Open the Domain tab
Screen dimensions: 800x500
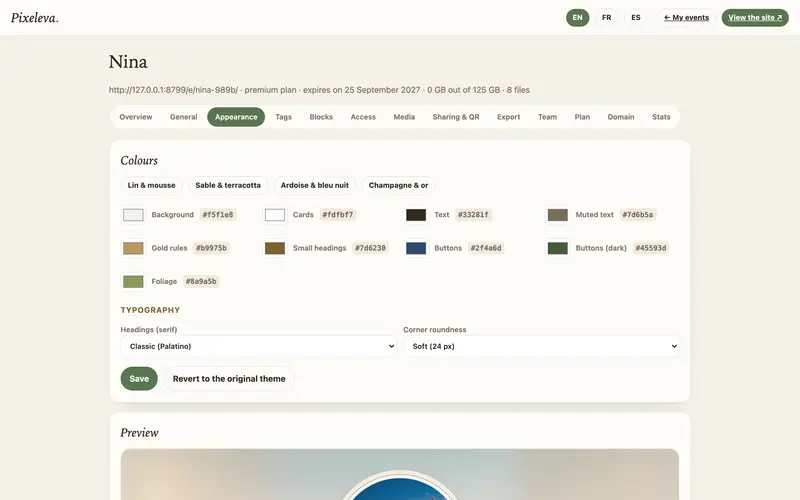point(621,117)
